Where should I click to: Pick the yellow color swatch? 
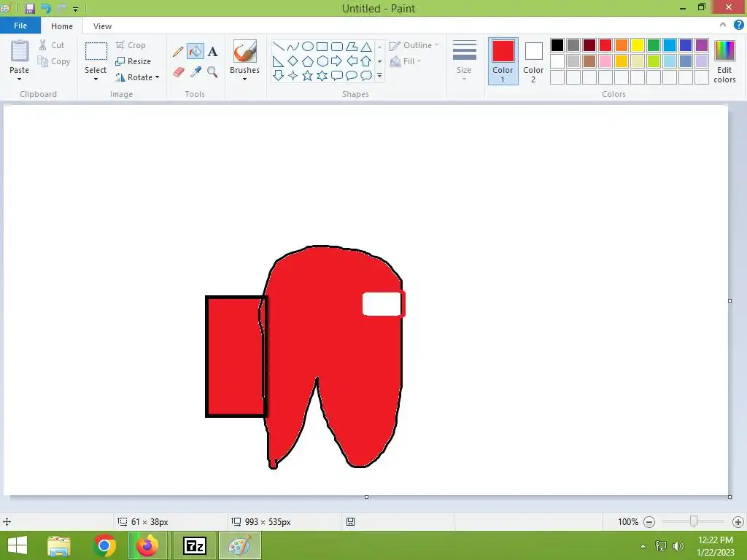click(x=638, y=45)
